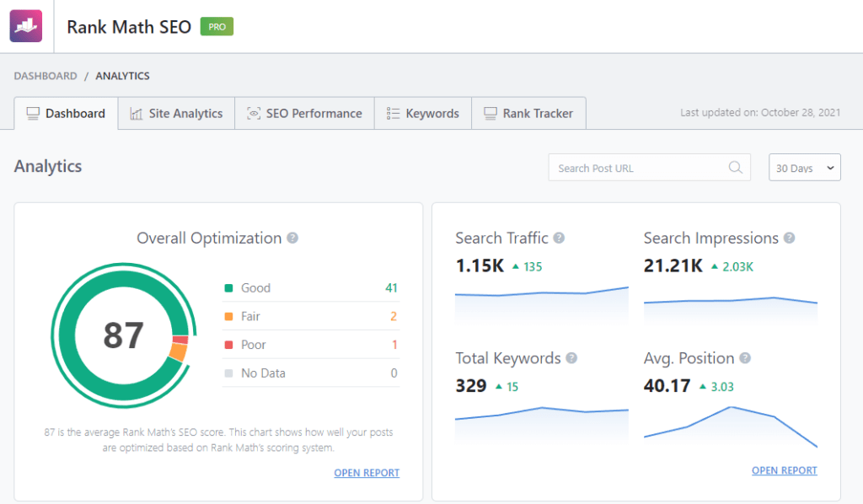863x504 pixels.
Task: Click the Total Keywords up arrow indicator
Action: [x=499, y=387]
